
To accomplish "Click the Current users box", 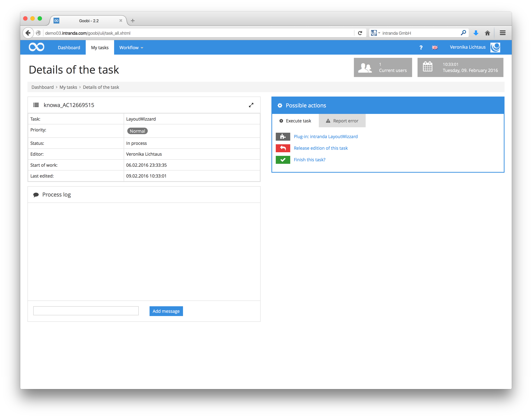I will coord(383,67).
